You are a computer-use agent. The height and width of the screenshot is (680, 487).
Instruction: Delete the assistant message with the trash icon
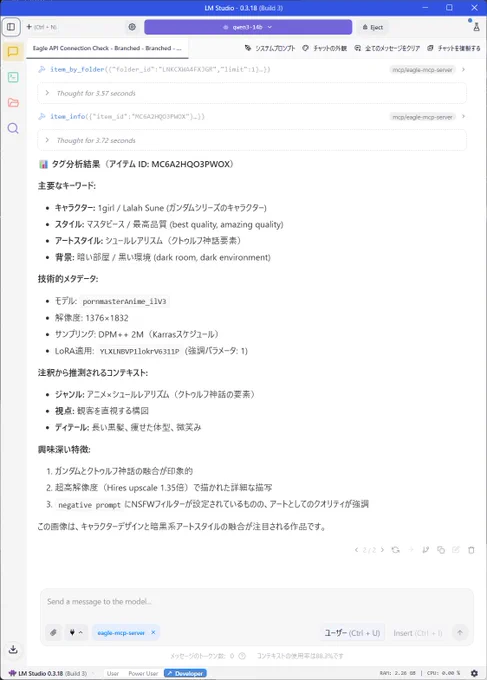click(471, 549)
